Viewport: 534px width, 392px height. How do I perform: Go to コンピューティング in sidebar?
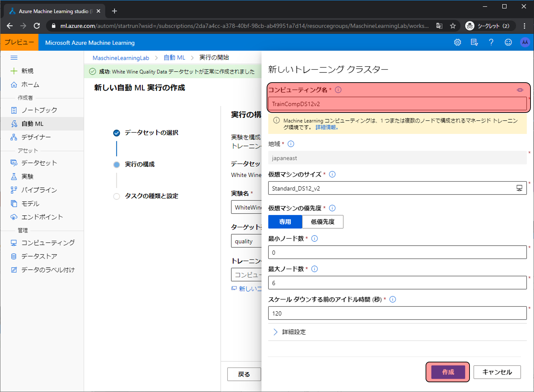48,243
